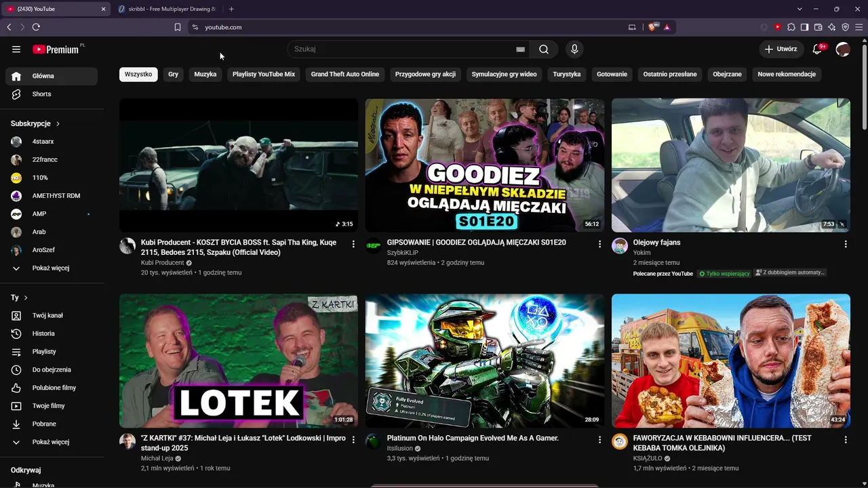Select the Muzyka filter chip
Viewport: 868px width, 488px height.
[x=205, y=74]
